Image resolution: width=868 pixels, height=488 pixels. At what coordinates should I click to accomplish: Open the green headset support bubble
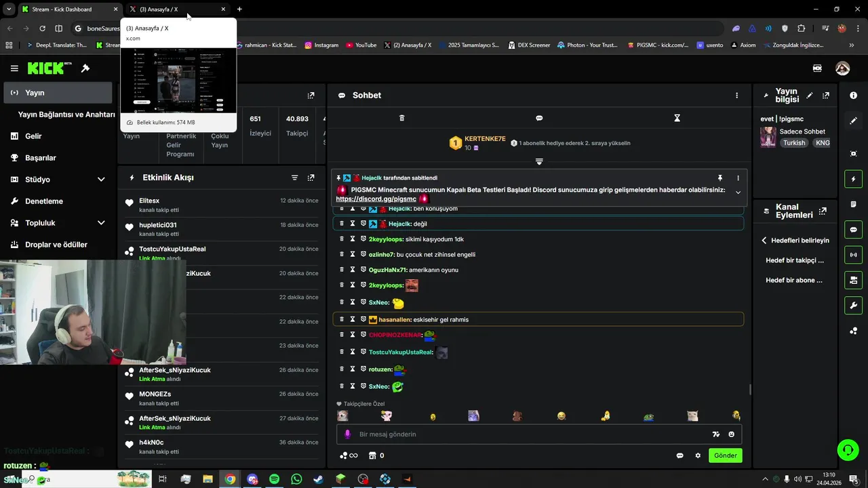point(846,449)
